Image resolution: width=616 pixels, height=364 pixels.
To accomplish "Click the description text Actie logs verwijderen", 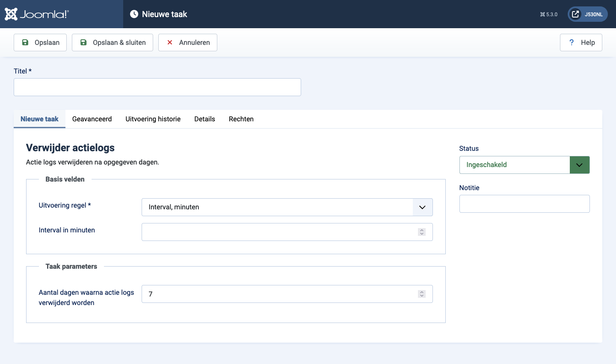I will tap(92, 162).
